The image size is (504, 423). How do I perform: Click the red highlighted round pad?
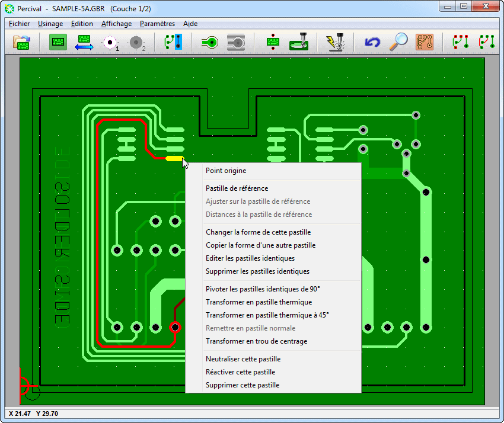175,327
